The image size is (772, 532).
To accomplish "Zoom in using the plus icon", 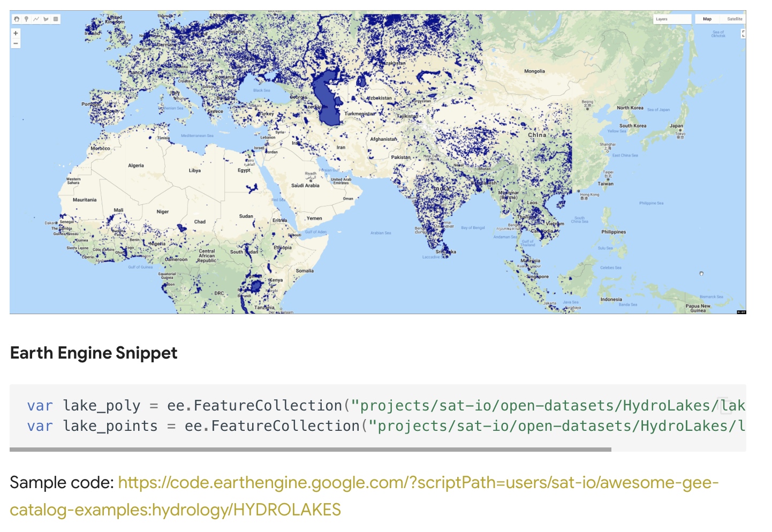I will [x=16, y=33].
